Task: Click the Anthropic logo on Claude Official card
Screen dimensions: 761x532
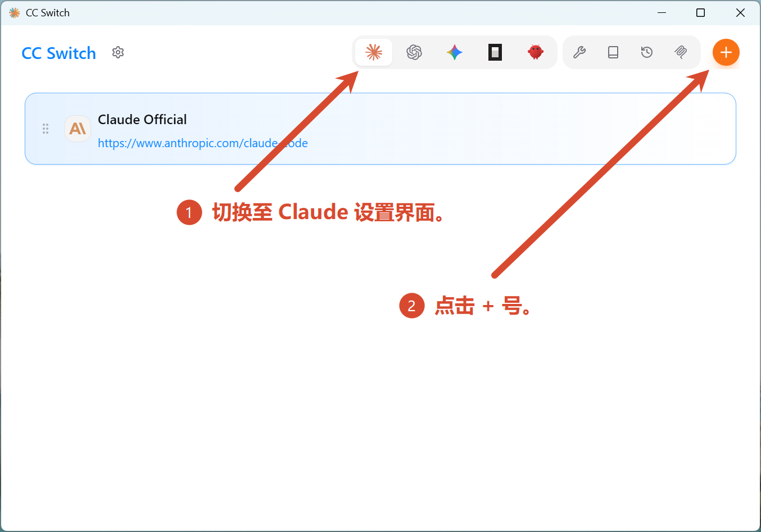Action: [x=78, y=129]
